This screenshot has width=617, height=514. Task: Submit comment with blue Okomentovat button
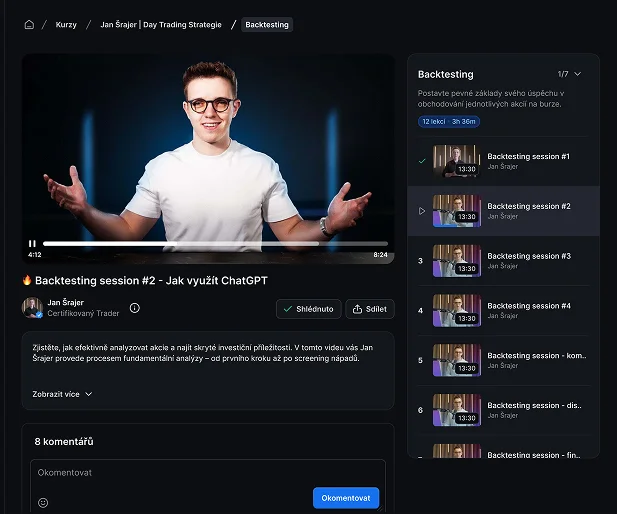coord(346,498)
